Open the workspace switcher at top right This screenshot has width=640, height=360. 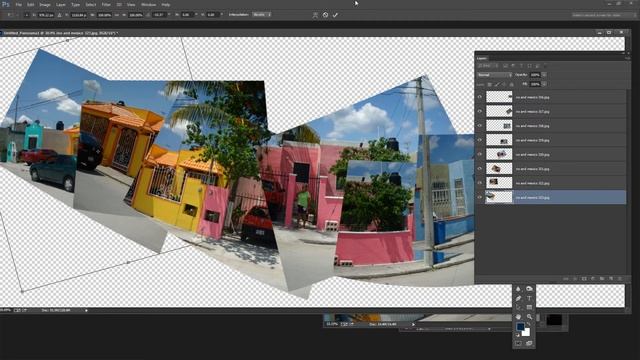point(604,15)
